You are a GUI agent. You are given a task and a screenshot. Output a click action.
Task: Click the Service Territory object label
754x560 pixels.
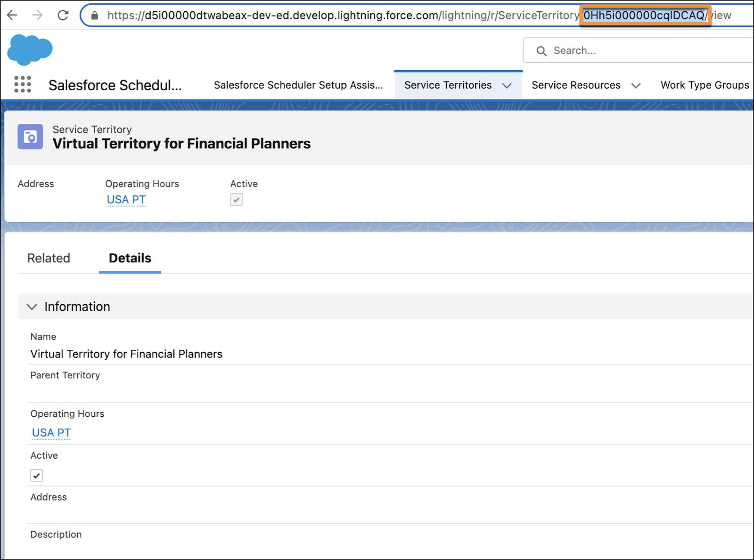click(x=92, y=130)
